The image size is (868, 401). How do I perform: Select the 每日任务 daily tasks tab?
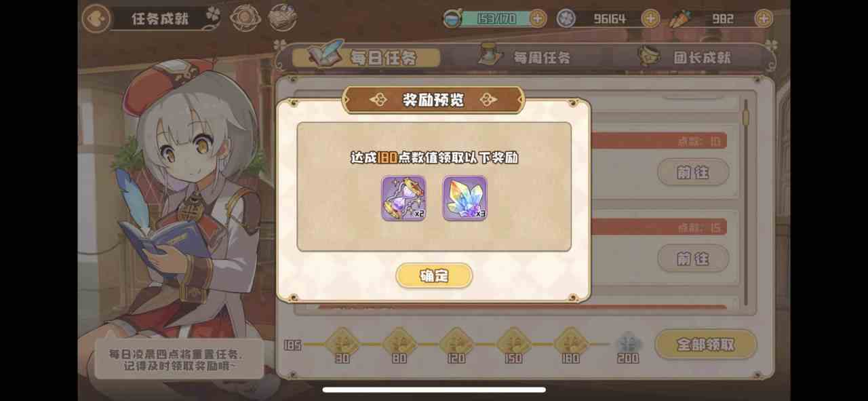pos(366,57)
